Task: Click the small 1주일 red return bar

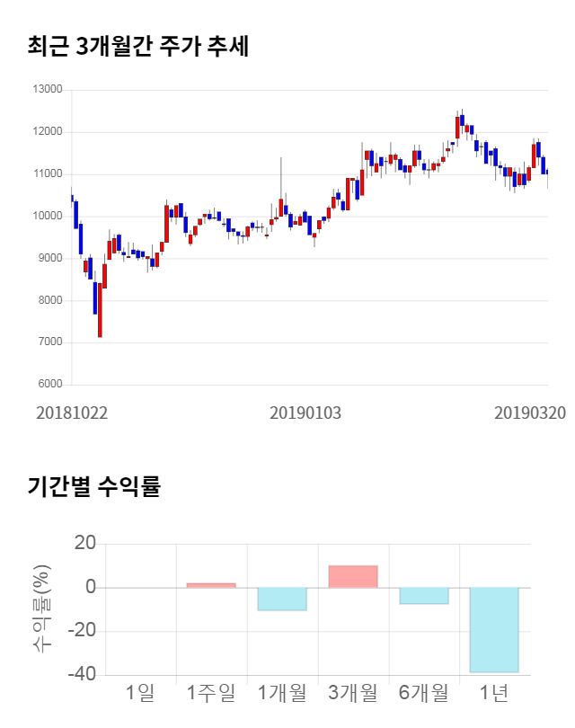Action: point(211,585)
